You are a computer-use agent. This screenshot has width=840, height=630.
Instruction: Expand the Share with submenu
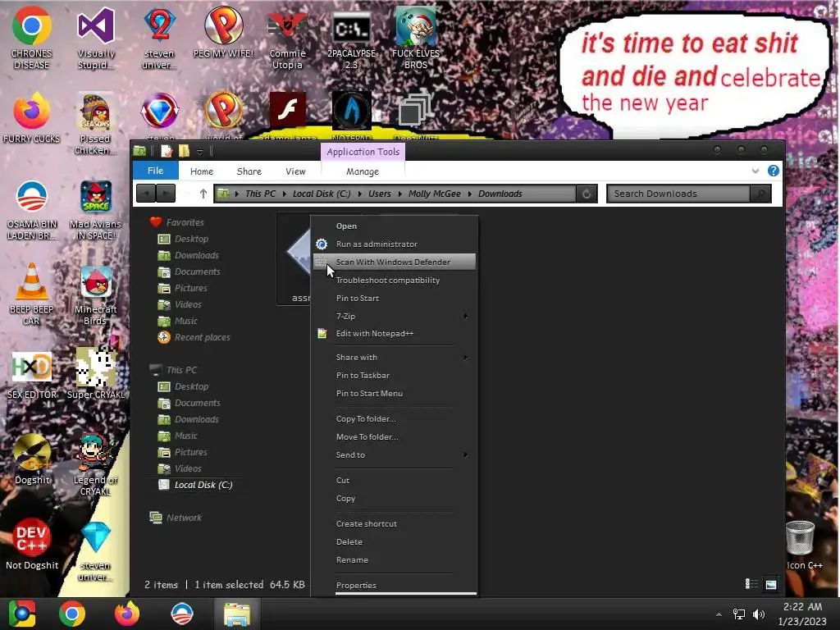(x=466, y=358)
